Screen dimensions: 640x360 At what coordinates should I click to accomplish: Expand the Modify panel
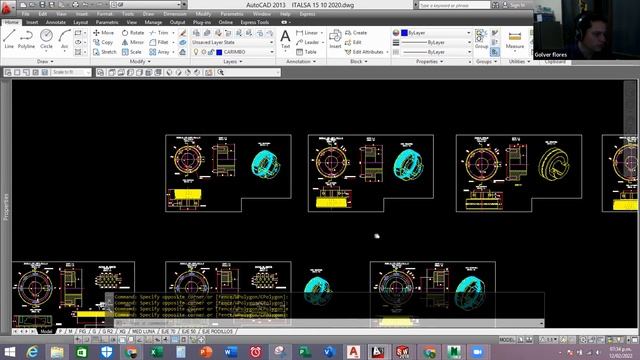point(140,62)
